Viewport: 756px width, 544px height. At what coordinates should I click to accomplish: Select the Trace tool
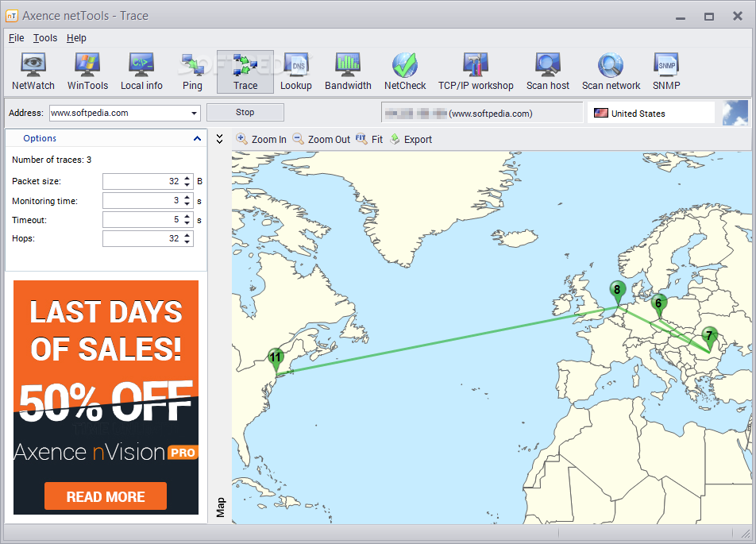245,71
